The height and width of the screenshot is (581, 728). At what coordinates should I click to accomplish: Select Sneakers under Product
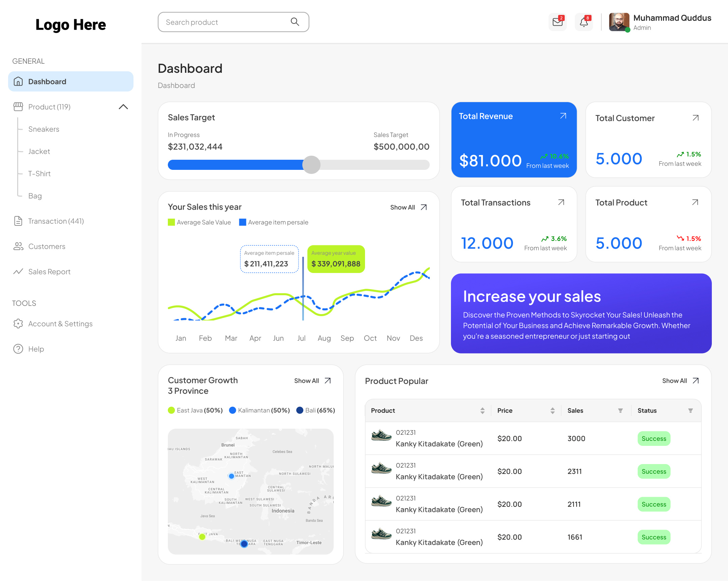point(43,129)
